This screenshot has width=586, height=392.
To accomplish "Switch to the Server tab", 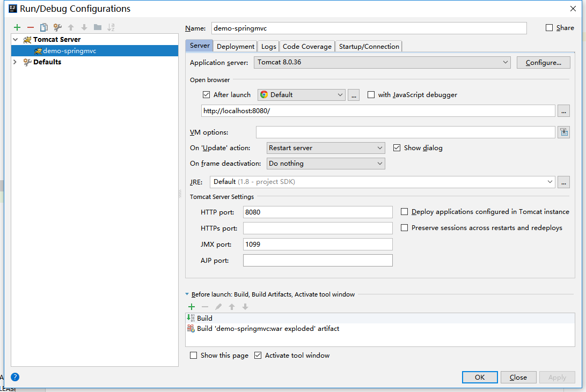I will 200,46.
